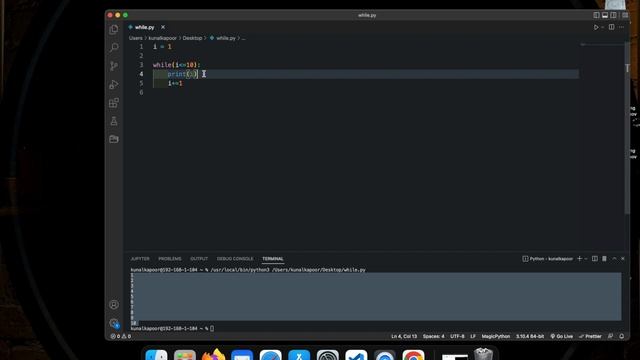Screen dimensions: 640x360
Task: Open App Store from the Dock
Action: [299, 355]
